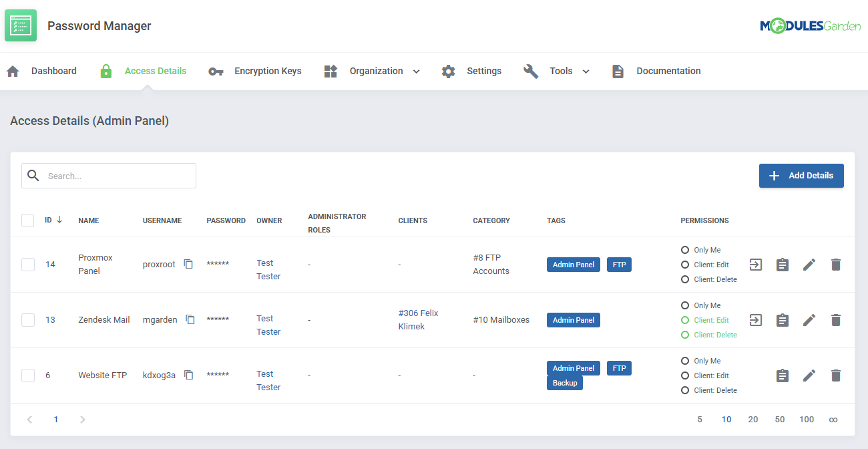The height and width of the screenshot is (449, 868).
Task: Click the Organization widgets icon
Action: coord(331,71)
